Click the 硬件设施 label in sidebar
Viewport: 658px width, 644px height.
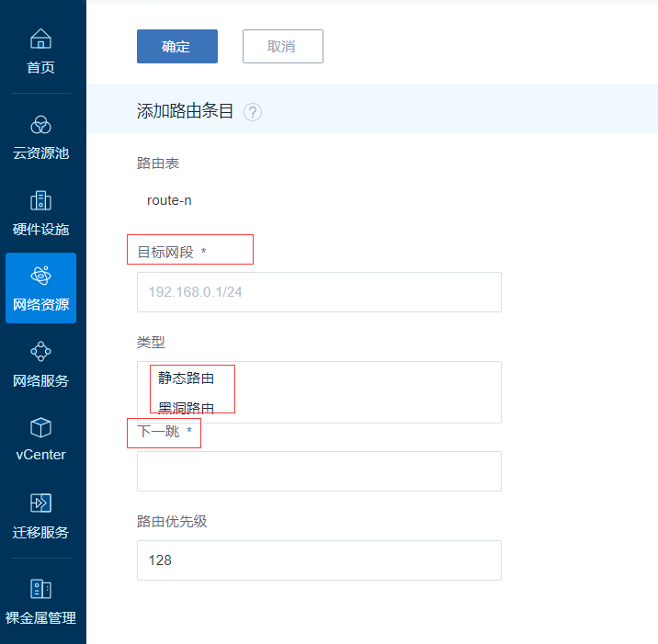40,230
